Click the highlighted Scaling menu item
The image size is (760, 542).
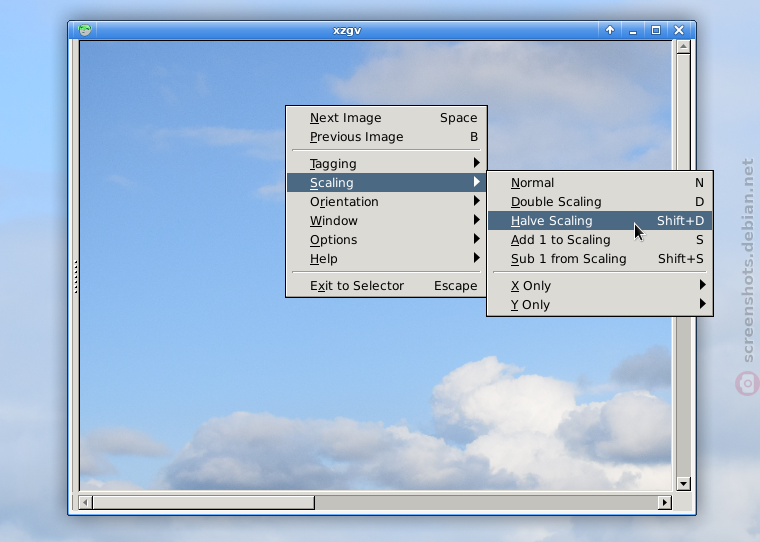[386, 182]
